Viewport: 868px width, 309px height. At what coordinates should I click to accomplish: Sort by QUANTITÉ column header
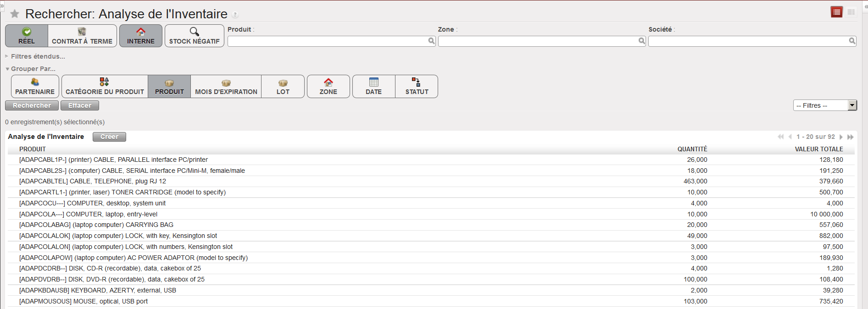click(692, 149)
